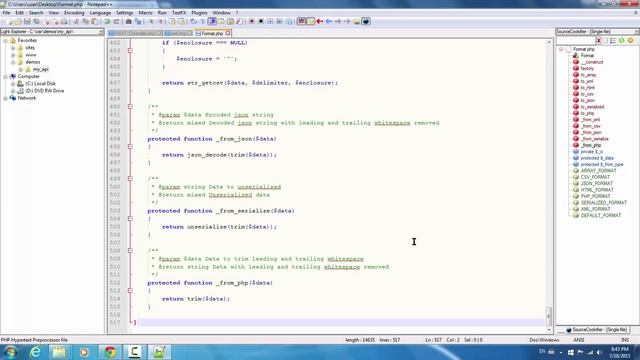Viewport: 640px width, 360px height.
Task: Open the File menu
Action: tap(6, 13)
